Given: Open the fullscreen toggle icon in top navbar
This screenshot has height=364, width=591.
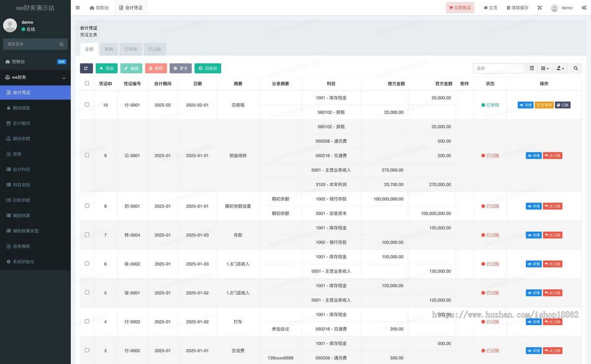Looking at the screenshot, I should (539, 7).
